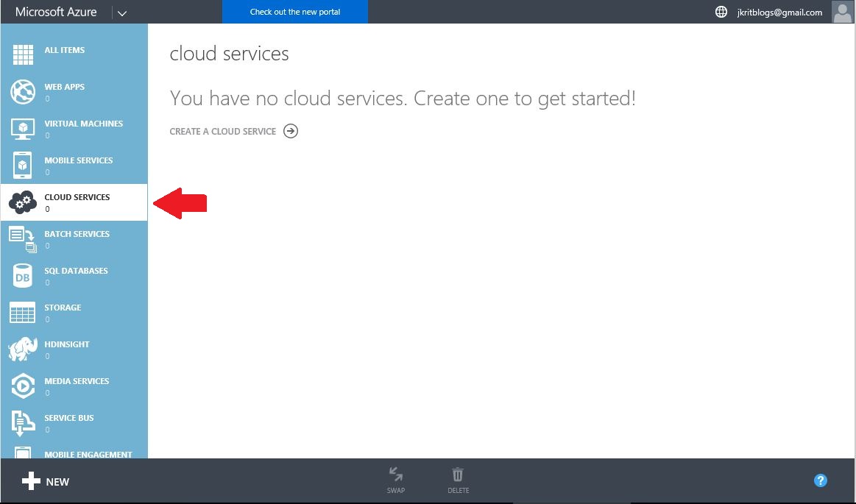Open MEDIA SERVICES label
The width and height of the screenshot is (856, 504).
pyautogui.click(x=77, y=381)
